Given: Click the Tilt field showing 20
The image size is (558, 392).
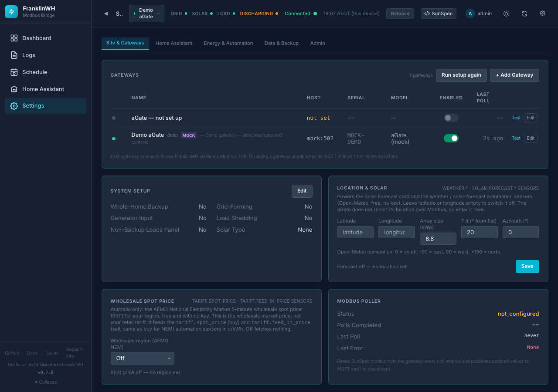Looking at the screenshot, I should [480, 232].
